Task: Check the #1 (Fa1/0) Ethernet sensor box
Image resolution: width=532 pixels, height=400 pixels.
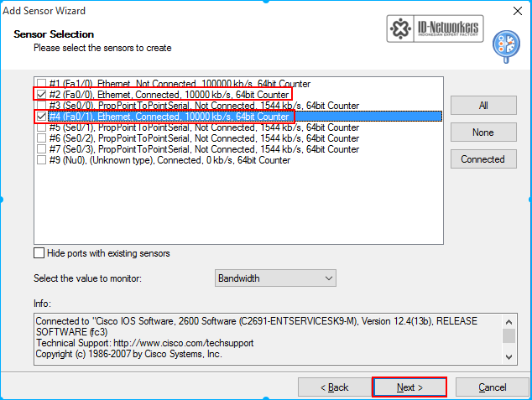Action: point(41,83)
